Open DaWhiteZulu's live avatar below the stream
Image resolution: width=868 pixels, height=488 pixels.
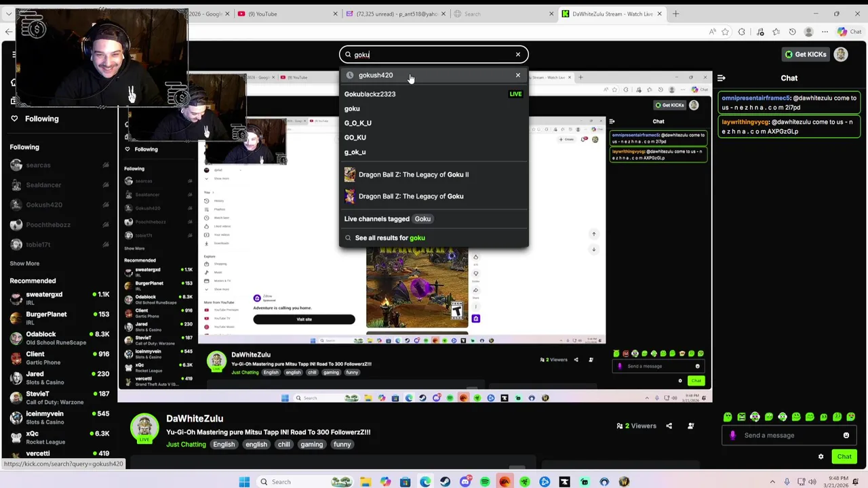(144, 428)
